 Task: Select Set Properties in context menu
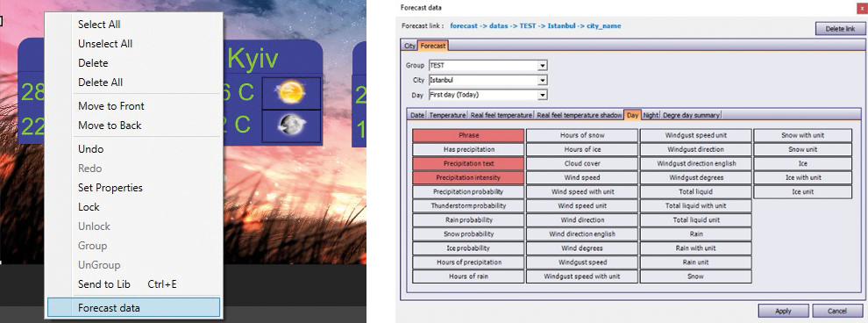(x=133, y=188)
